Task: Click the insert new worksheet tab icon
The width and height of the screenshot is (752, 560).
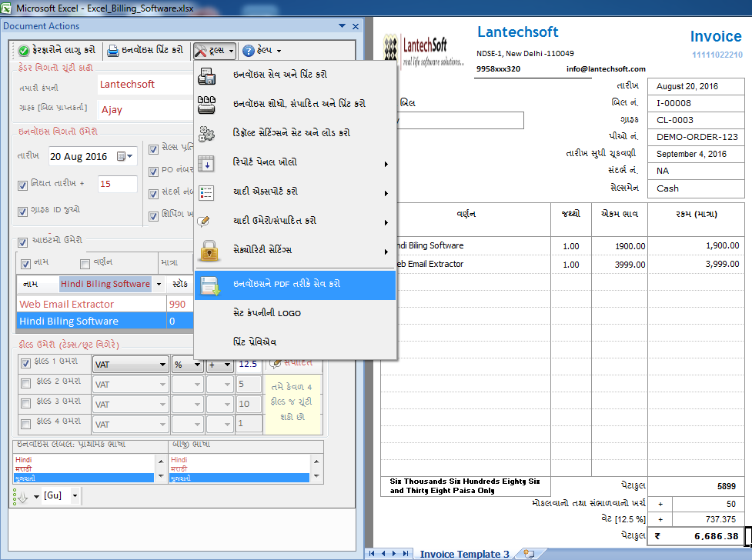Action: (529, 554)
